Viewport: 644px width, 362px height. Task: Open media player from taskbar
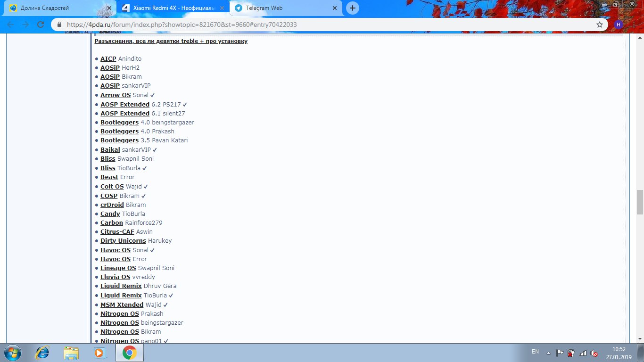point(99,352)
